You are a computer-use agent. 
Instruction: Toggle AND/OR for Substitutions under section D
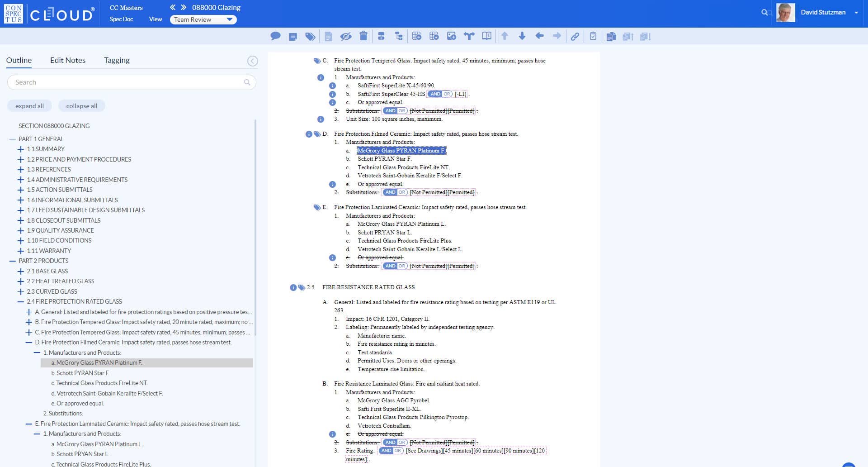(x=395, y=192)
